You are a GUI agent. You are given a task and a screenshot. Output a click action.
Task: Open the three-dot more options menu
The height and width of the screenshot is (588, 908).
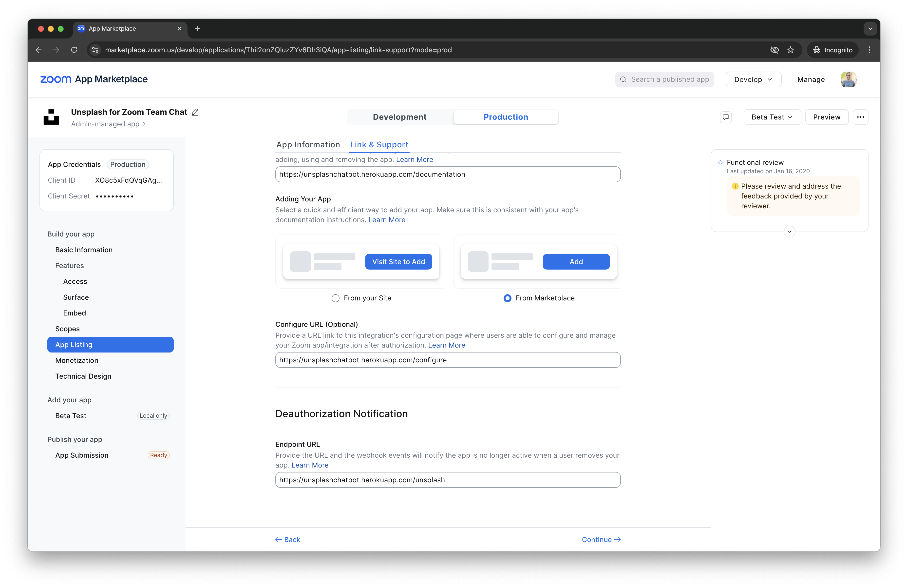pyautogui.click(x=860, y=117)
